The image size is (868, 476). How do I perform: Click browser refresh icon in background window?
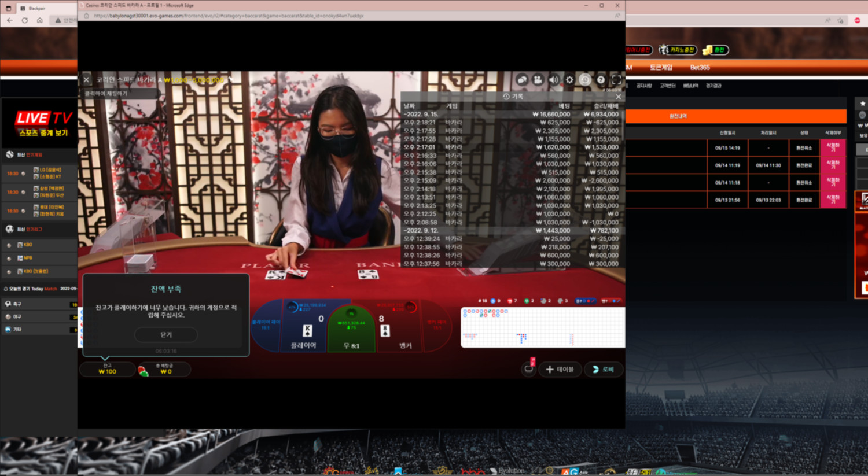(24, 20)
